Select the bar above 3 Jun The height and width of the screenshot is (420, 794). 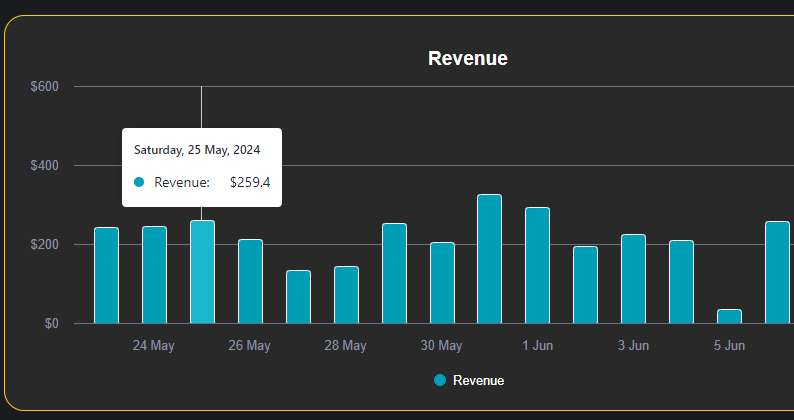(633, 279)
